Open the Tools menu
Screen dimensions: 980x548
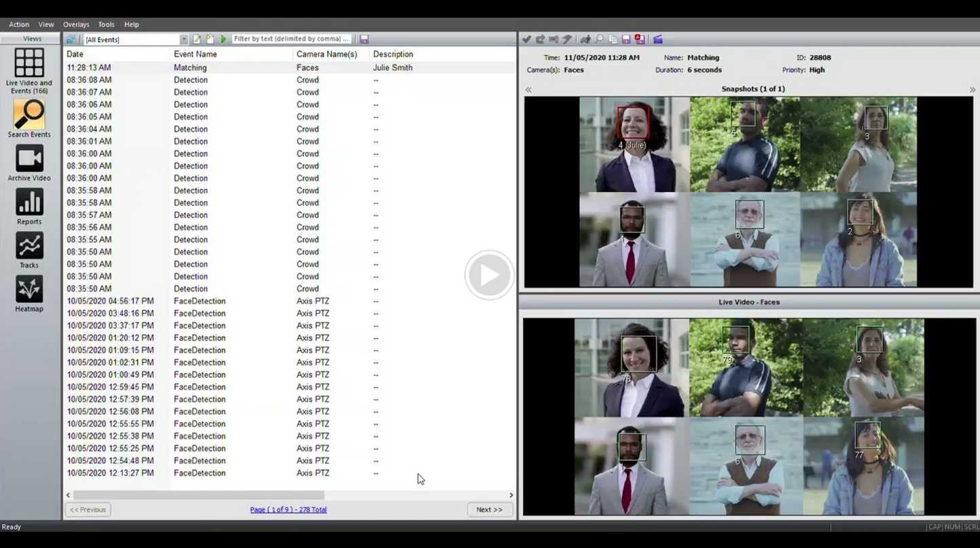[x=106, y=24]
